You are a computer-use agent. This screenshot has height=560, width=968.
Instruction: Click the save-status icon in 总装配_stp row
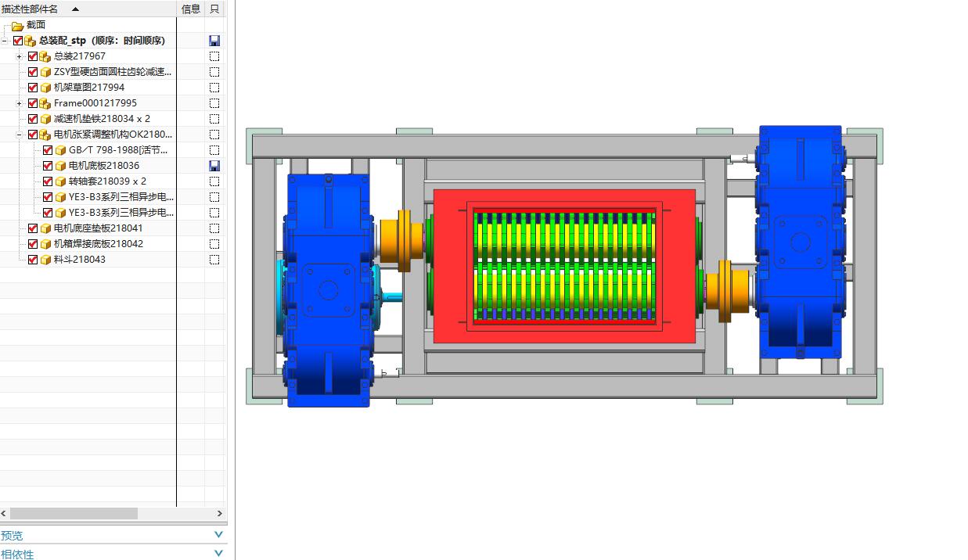pyautogui.click(x=214, y=41)
